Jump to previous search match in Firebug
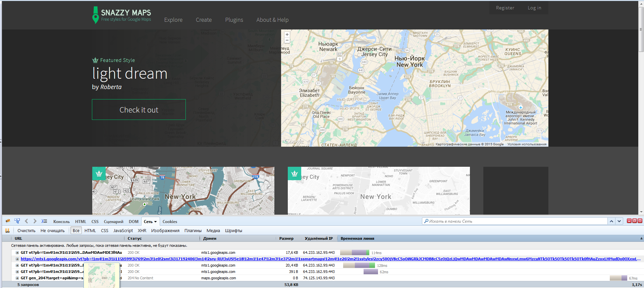This screenshot has width=644, height=288. (x=611, y=221)
